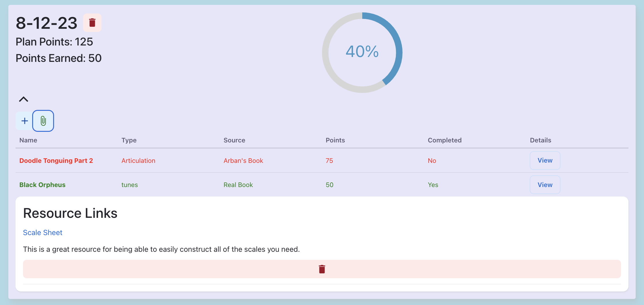Collapse the plan details with the chevron
This screenshot has width=644, height=305.
pos(24,99)
